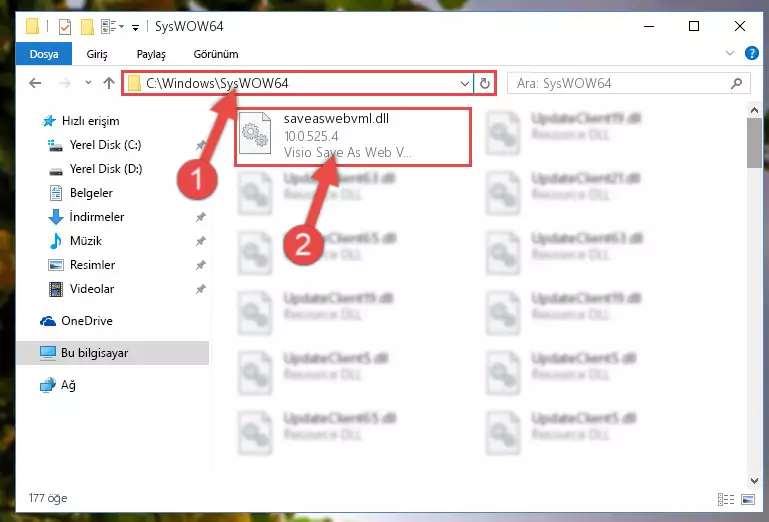The width and height of the screenshot is (769, 522).
Task: Click the pin icon beside Videolar
Action: coord(201,289)
